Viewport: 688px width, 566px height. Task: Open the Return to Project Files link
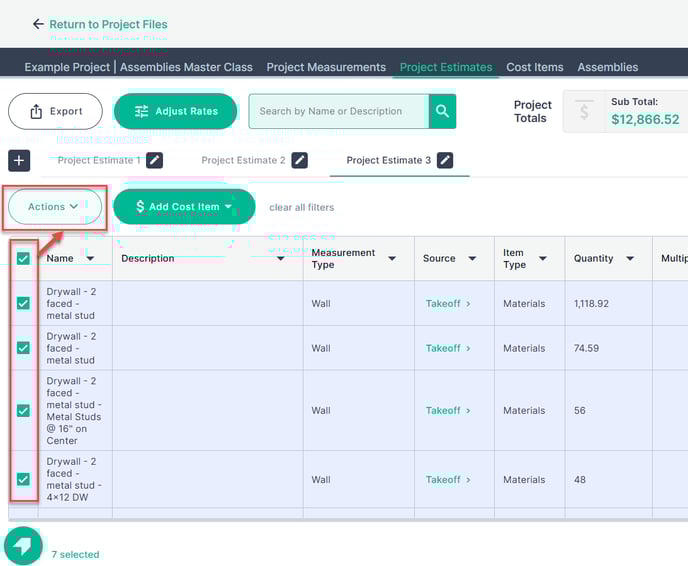(108, 24)
